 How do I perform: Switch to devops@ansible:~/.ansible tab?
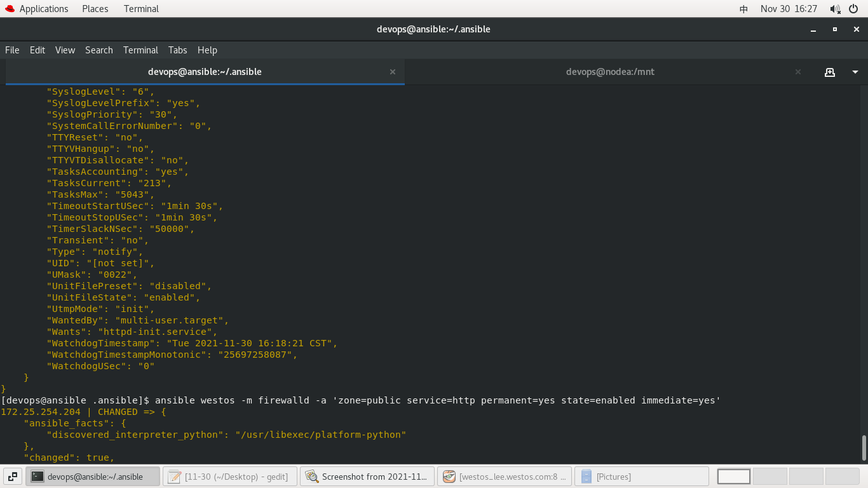coord(205,72)
